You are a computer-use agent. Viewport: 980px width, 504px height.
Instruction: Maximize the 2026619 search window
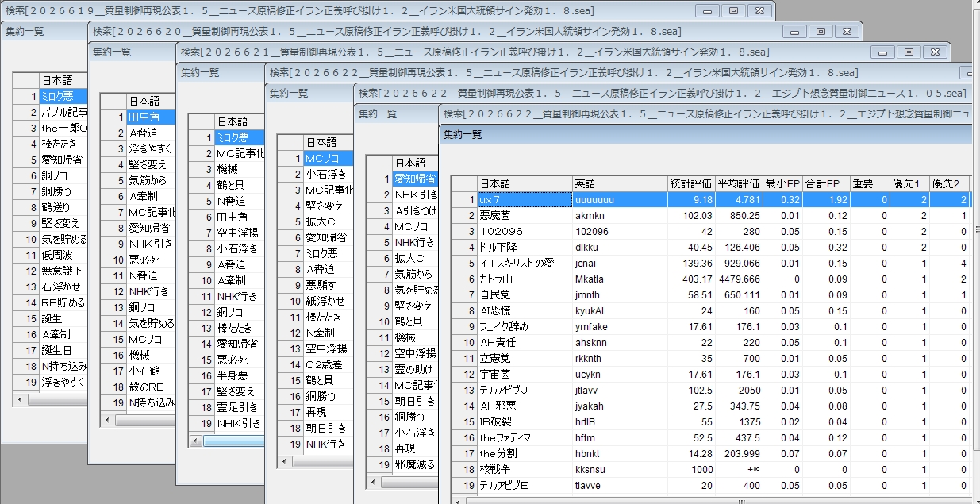click(733, 10)
